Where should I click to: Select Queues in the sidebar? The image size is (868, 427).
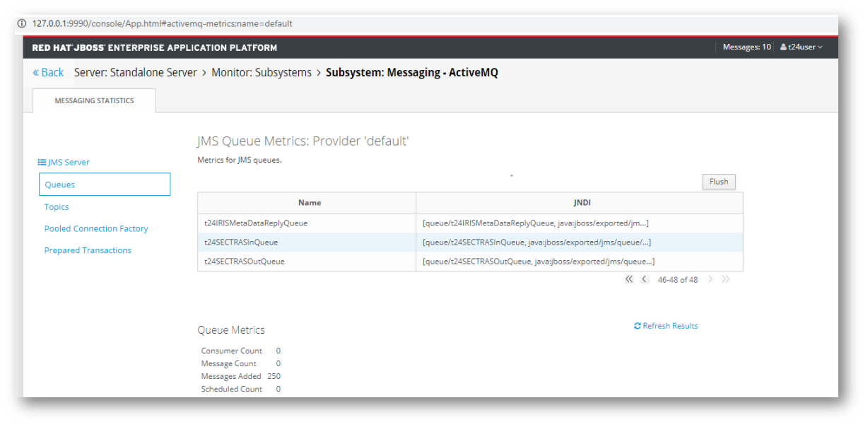tap(104, 185)
